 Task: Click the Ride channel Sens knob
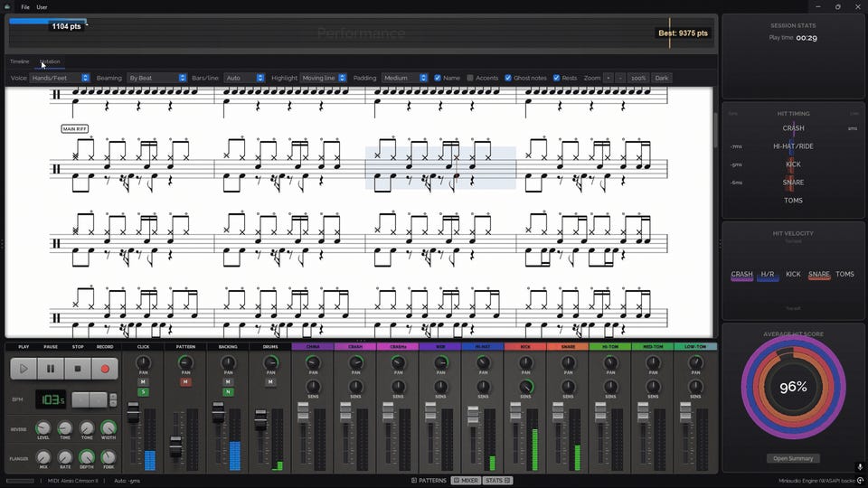(440, 387)
